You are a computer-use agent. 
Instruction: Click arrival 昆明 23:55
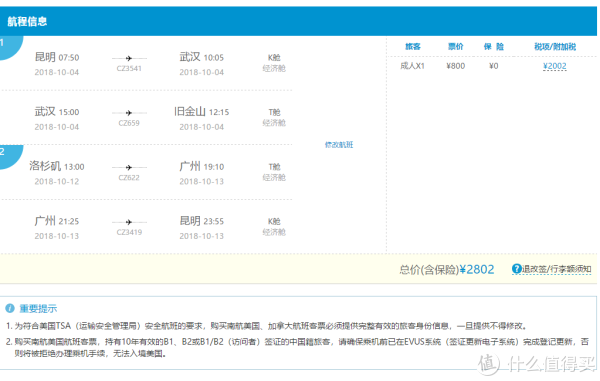point(201,221)
